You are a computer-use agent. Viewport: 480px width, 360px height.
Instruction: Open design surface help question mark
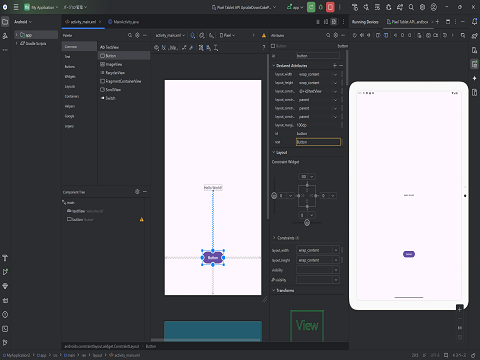click(264, 48)
